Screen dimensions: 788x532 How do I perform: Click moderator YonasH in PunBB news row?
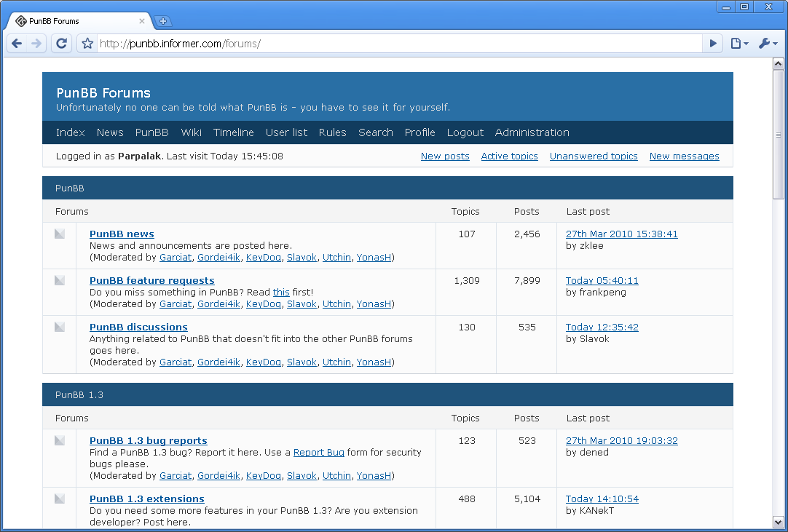click(374, 257)
